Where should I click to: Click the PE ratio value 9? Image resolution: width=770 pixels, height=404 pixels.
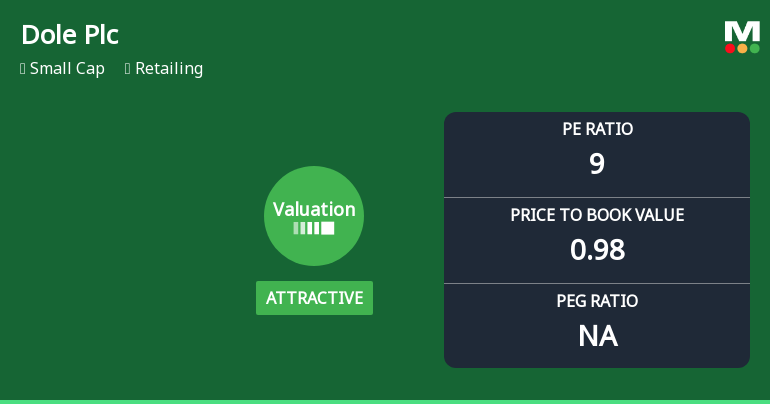(x=597, y=164)
